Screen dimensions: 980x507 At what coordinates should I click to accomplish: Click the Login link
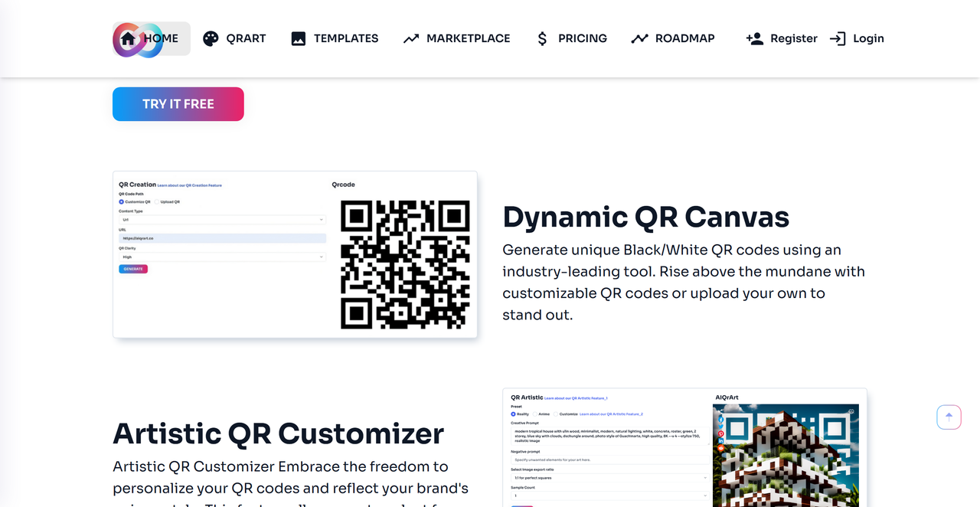[857, 38]
